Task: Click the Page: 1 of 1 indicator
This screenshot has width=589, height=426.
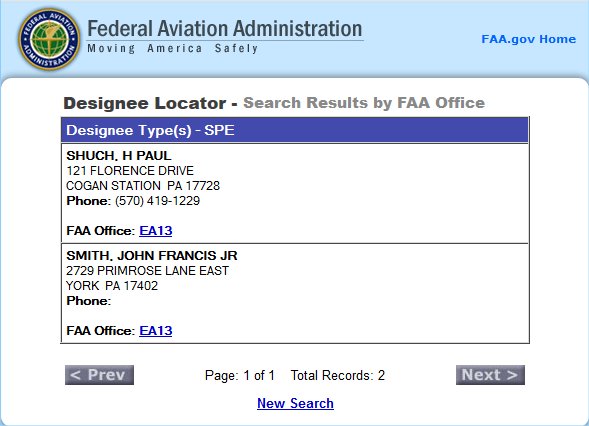Action: pos(240,375)
